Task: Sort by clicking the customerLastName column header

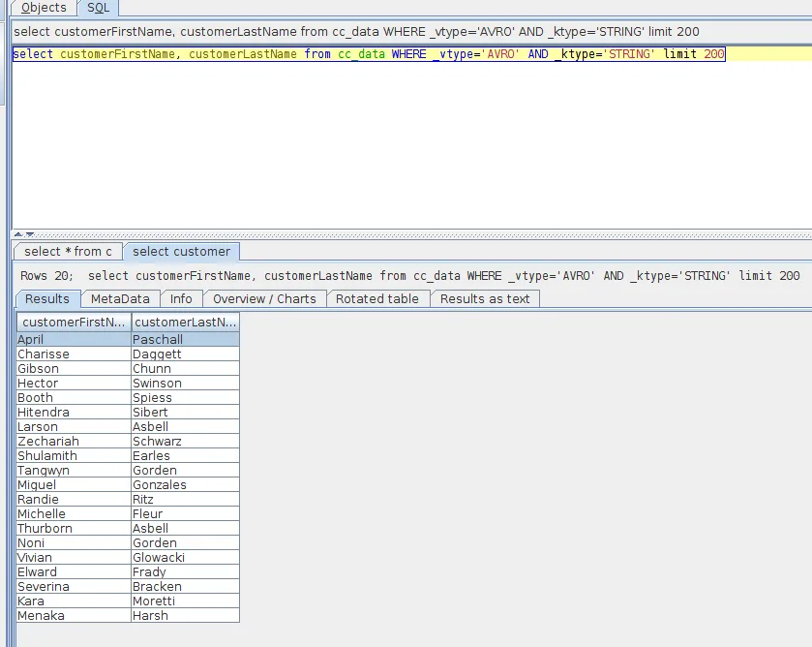Action: tap(184, 322)
